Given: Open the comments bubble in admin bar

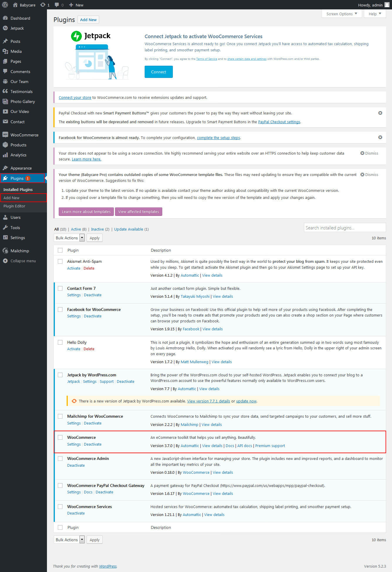Looking at the screenshot, I should coord(57,5).
